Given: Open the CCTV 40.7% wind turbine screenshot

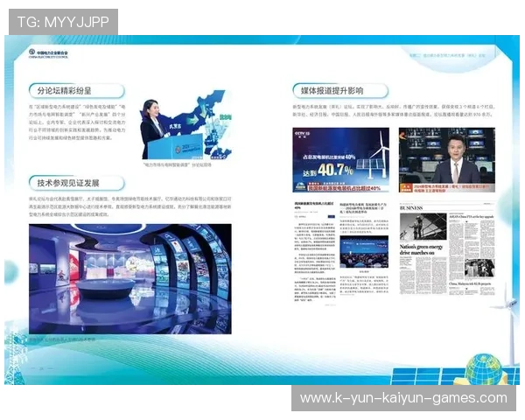Looking at the screenshot, I should (x=341, y=160).
